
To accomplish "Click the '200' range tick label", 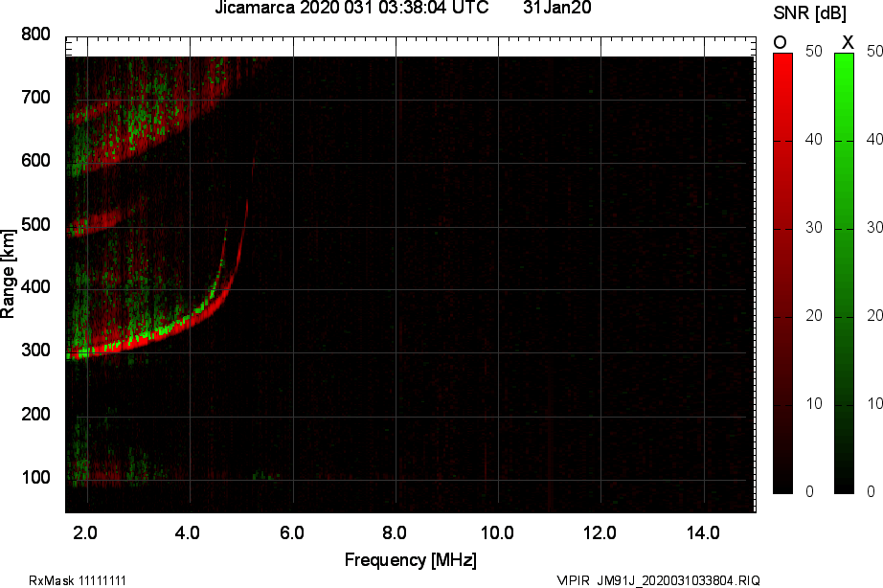I will (x=35, y=414).
